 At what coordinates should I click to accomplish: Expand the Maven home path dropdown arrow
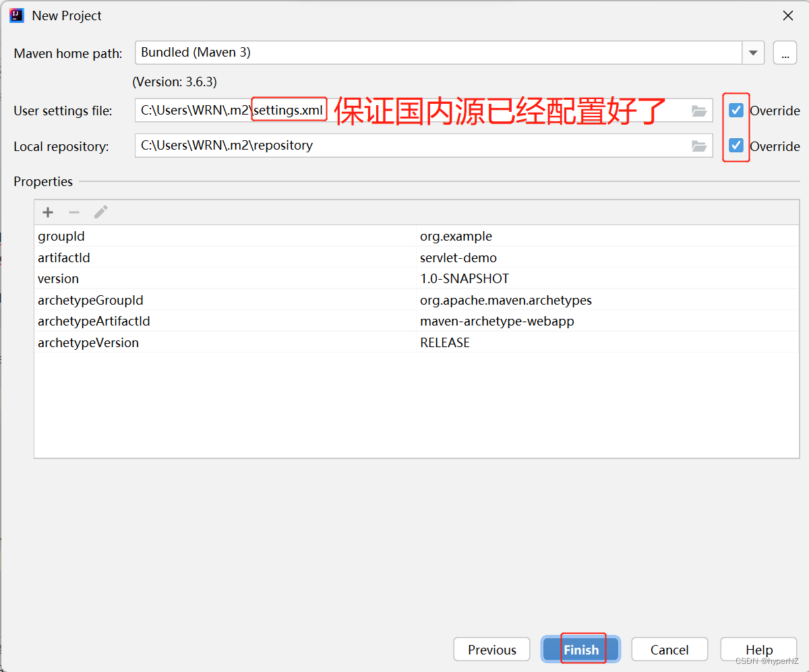tap(753, 53)
